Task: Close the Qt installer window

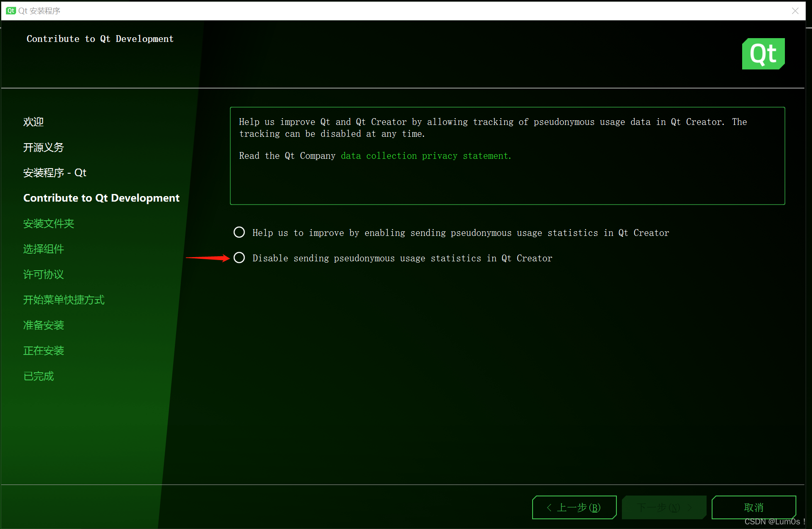Action: tap(795, 11)
